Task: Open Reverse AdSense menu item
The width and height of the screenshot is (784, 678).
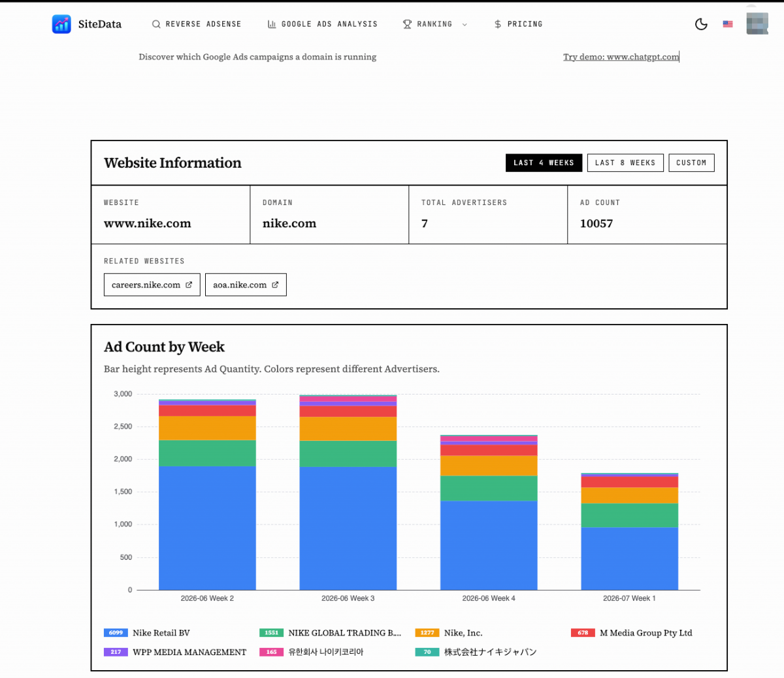Action: coord(197,24)
